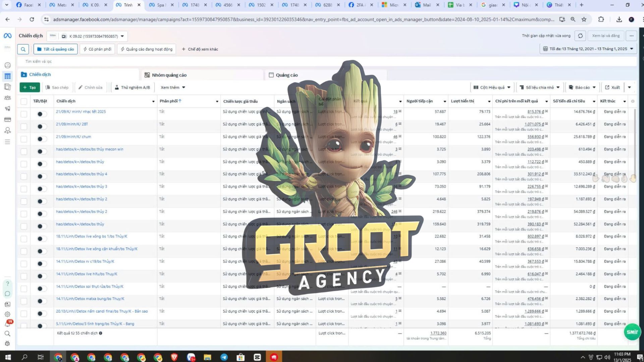This screenshot has height=362, width=644.
Task: Open the Meta logo home menu
Action: click(7, 36)
